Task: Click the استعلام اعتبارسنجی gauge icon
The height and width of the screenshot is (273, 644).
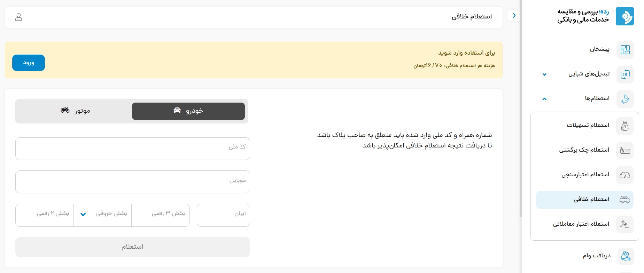Action: pyautogui.click(x=624, y=175)
